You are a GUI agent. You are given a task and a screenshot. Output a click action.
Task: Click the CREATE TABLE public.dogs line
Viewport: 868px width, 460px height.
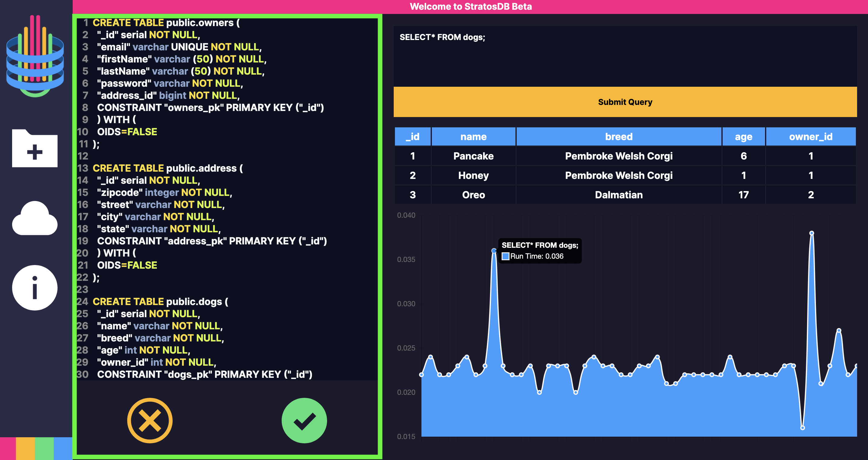[x=161, y=301]
